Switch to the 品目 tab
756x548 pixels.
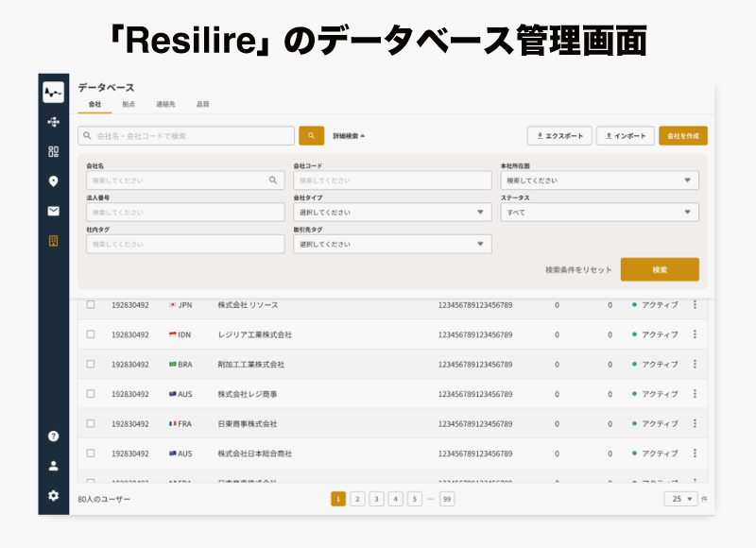(203, 104)
